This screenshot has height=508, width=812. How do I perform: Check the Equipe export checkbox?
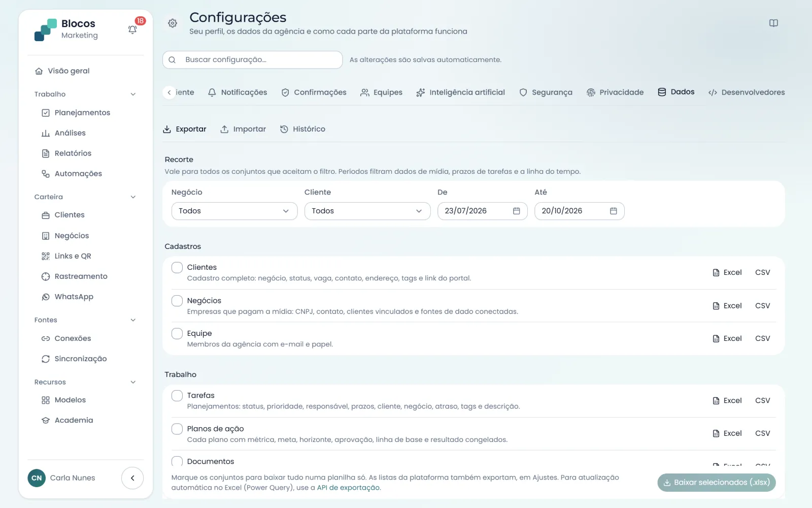pos(177,333)
